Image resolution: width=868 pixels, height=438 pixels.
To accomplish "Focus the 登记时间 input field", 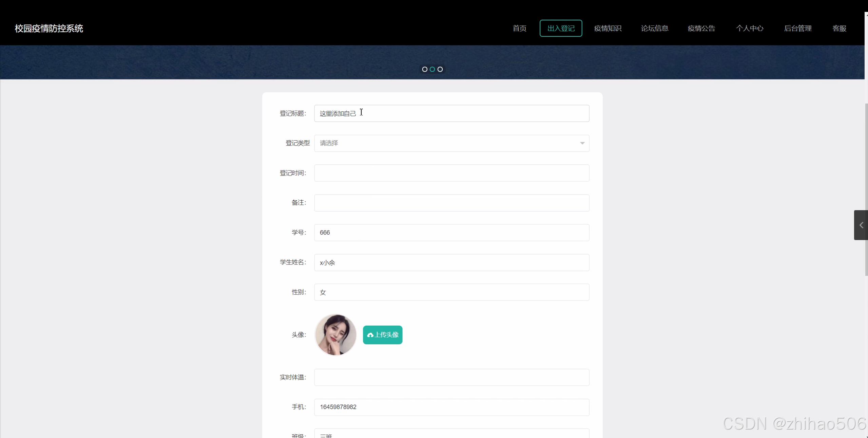I will point(451,173).
